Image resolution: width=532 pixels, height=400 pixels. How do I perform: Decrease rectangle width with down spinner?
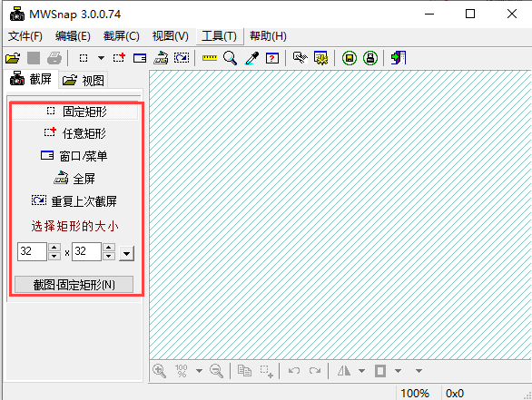tap(54, 256)
